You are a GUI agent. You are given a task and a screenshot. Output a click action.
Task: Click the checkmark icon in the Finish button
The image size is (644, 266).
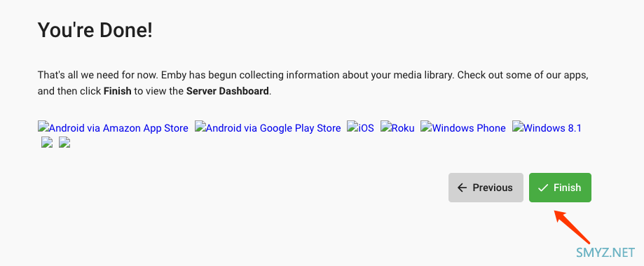(543, 188)
